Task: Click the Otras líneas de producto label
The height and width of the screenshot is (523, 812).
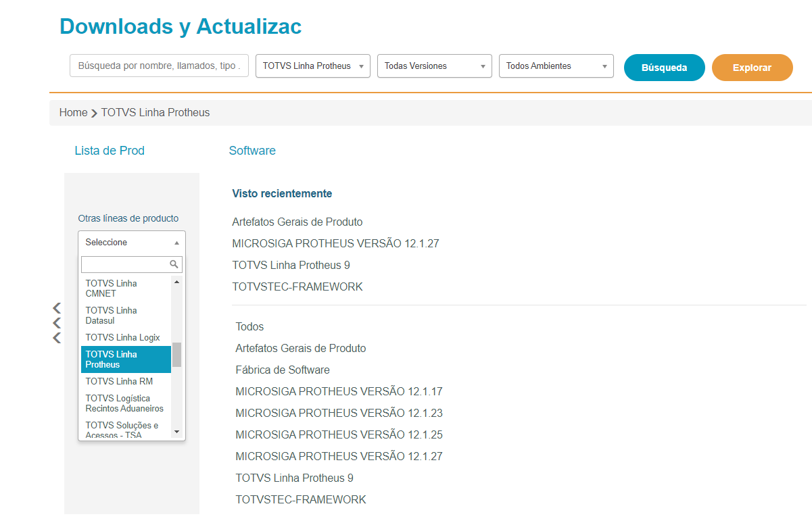Action: [128, 218]
